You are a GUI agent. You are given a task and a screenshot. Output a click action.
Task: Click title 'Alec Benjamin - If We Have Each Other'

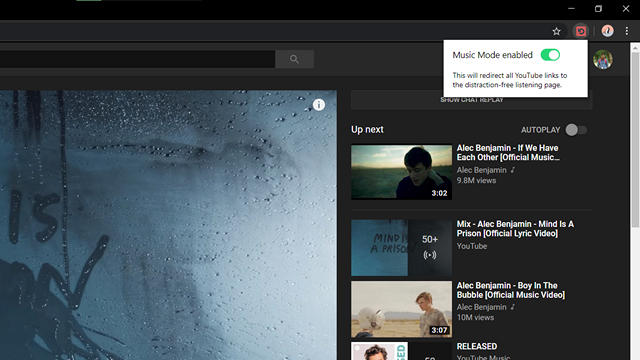coord(508,153)
